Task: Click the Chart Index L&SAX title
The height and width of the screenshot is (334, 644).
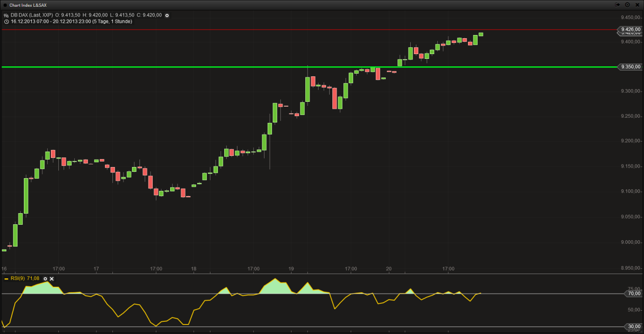Action: [28, 5]
